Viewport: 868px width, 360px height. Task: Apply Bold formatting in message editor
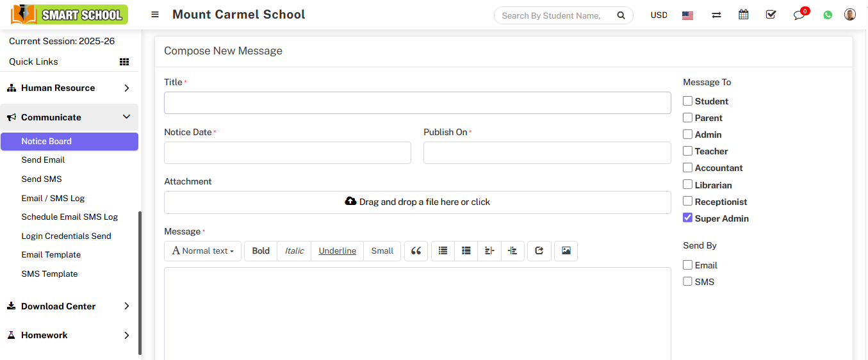pyautogui.click(x=261, y=251)
